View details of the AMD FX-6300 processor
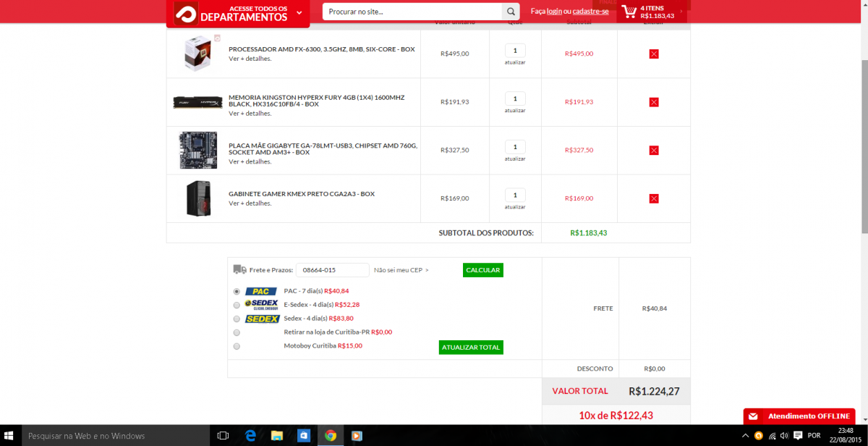Image resolution: width=868 pixels, height=446 pixels. [x=250, y=59]
